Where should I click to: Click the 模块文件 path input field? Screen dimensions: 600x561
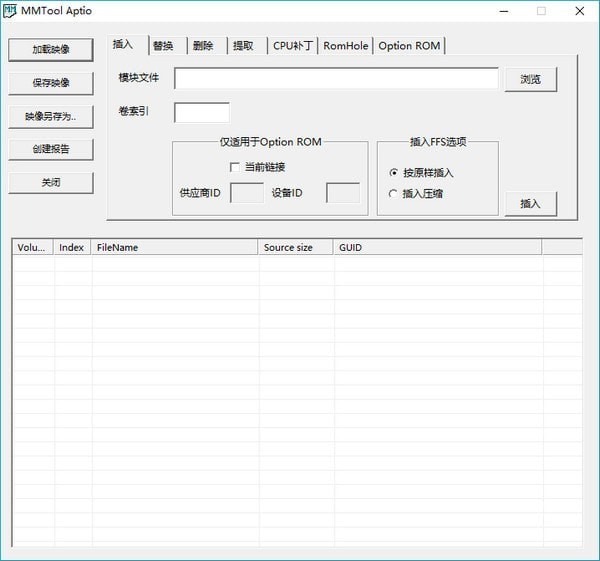click(336, 78)
